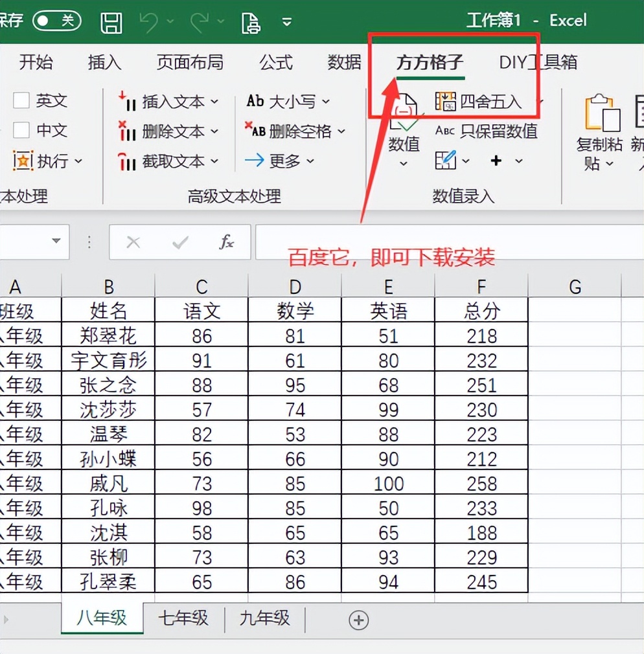Image resolution: width=644 pixels, height=654 pixels.
Task: Click the Undo arrow icon
Action: (149, 22)
